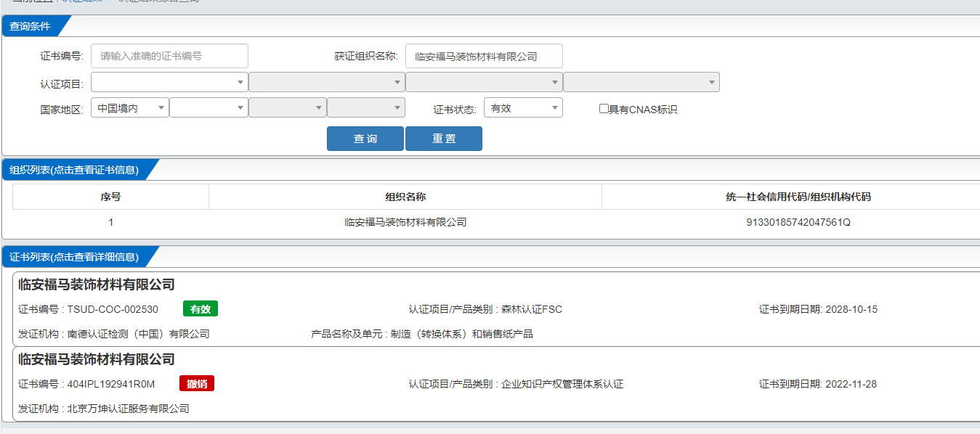
Task: Open the first 认证项目 dropdown
Action: pyautogui.click(x=169, y=82)
